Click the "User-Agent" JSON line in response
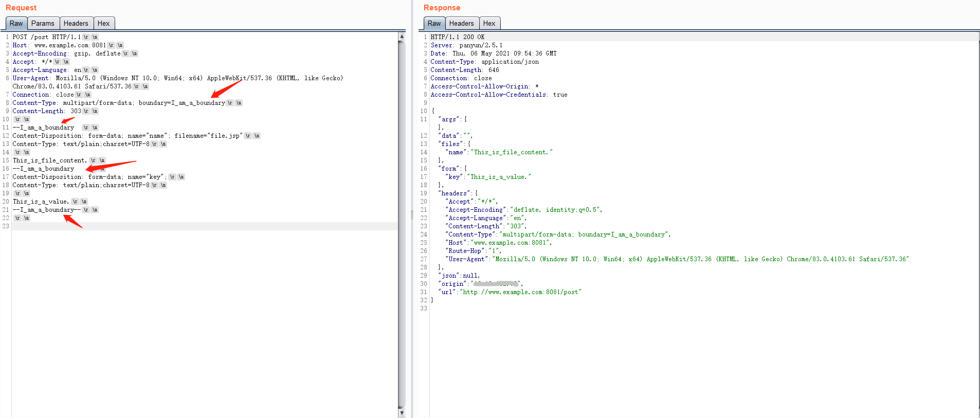This screenshot has height=418, width=980. point(677,259)
